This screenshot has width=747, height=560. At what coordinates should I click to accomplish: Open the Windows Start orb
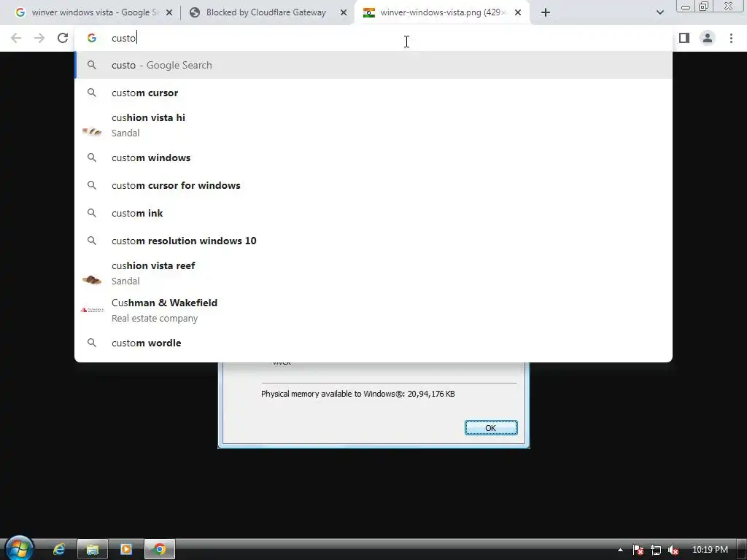[19, 548]
